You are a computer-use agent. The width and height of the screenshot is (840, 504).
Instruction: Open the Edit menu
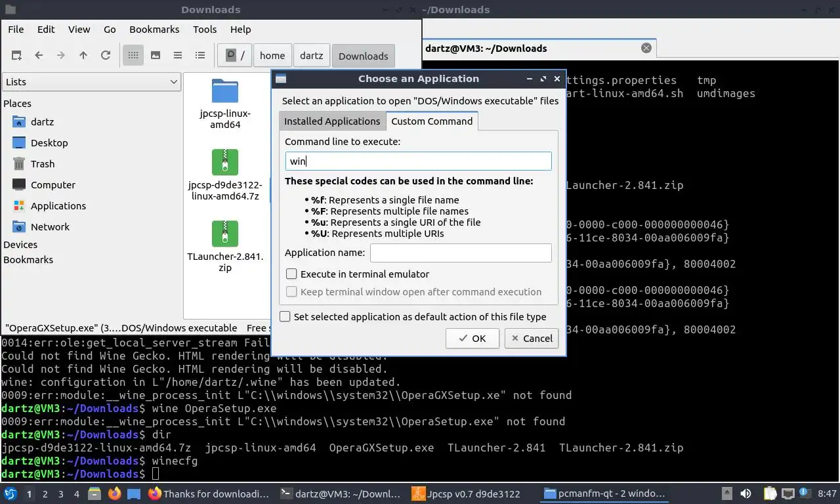coord(46,30)
